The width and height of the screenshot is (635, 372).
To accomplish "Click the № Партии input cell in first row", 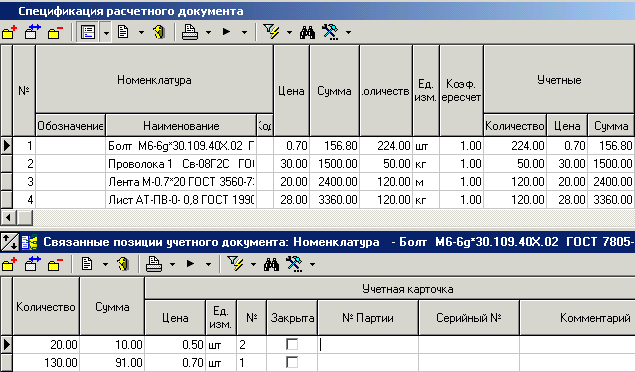I will [x=368, y=344].
